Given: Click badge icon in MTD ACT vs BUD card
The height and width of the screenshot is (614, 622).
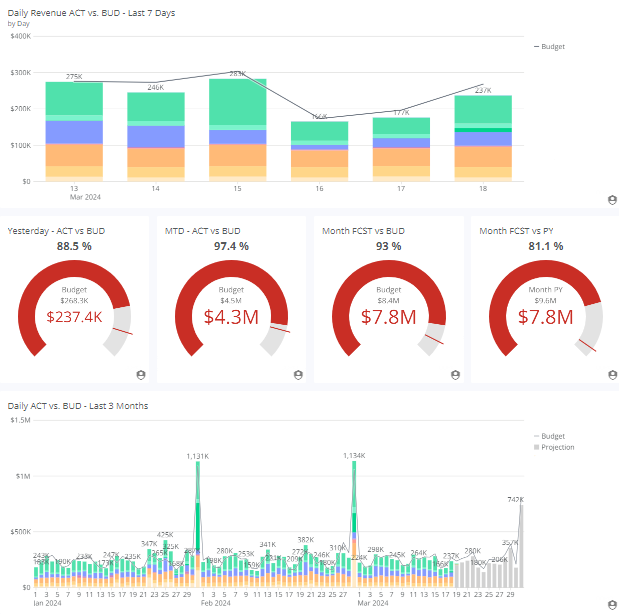Looking at the screenshot, I should [298, 374].
